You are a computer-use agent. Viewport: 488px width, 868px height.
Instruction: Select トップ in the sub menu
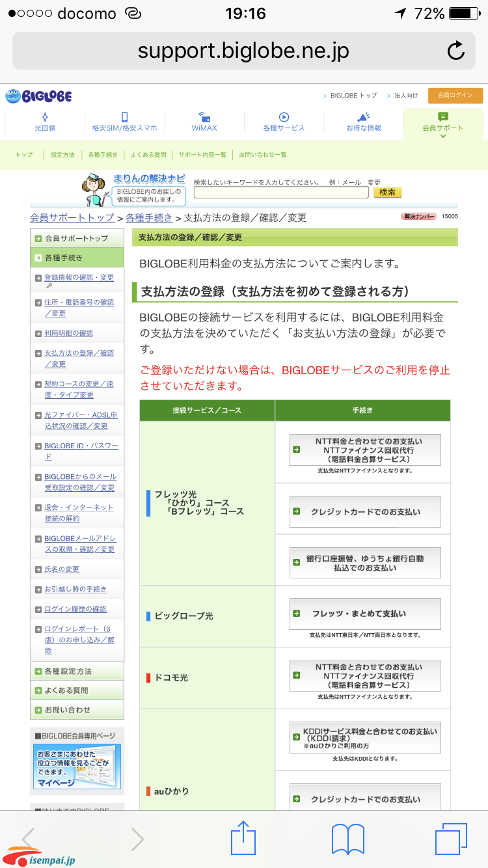click(x=24, y=155)
